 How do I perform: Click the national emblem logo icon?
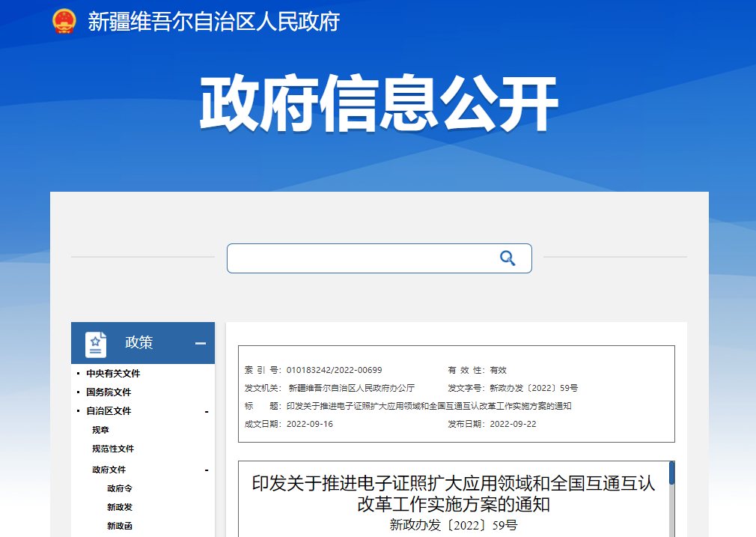coord(64,21)
